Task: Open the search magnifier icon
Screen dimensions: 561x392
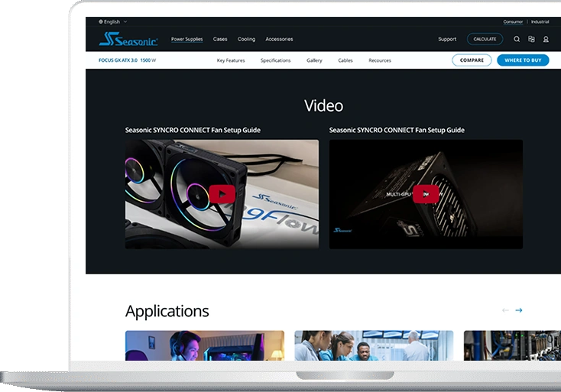Action: click(x=517, y=39)
